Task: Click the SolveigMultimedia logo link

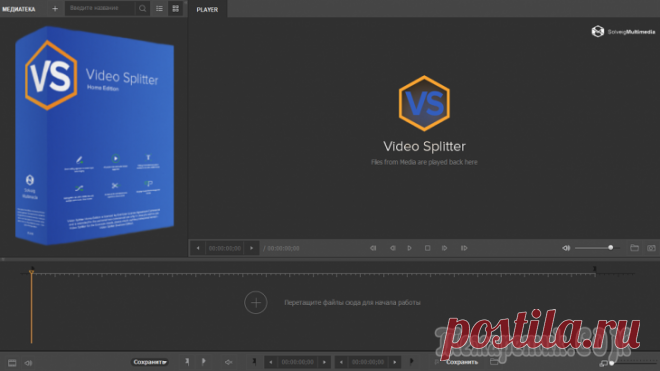Action: tap(623, 32)
